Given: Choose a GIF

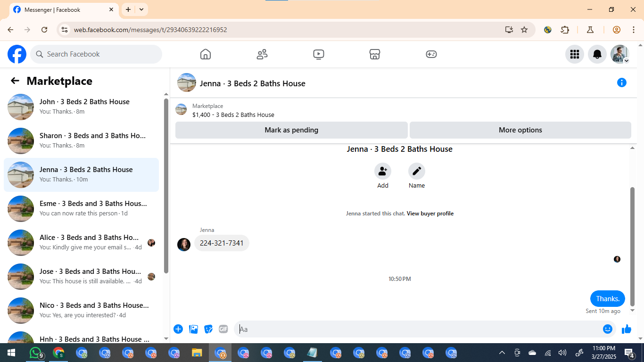Looking at the screenshot, I should (x=223, y=329).
